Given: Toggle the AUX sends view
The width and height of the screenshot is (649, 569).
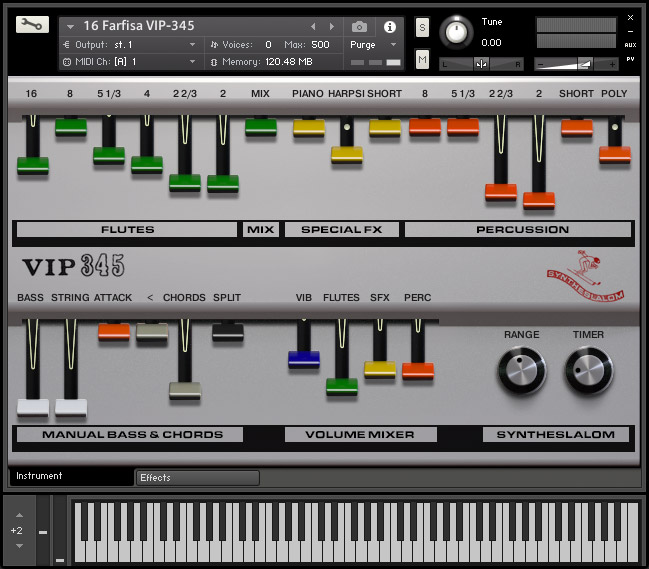Looking at the screenshot, I should click(x=630, y=45).
